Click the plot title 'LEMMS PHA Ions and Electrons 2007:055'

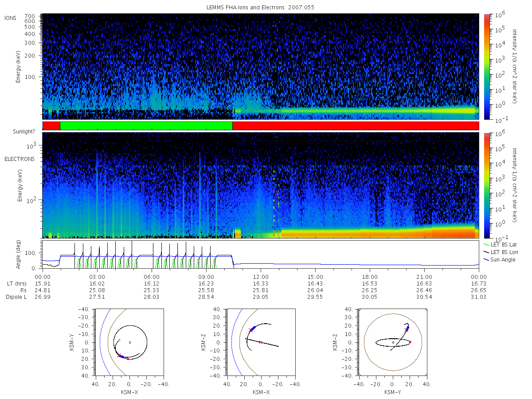261,8
